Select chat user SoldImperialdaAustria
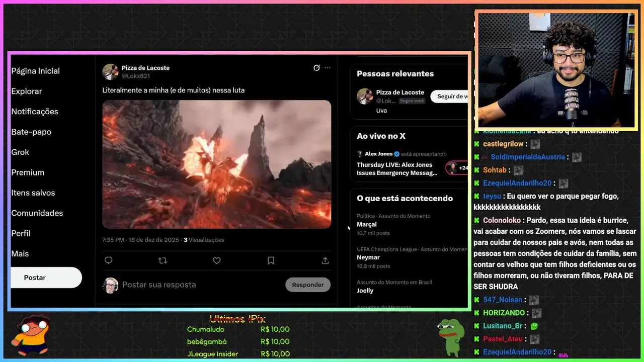Screen dimensions: 644x362 pyautogui.click(x=528, y=157)
